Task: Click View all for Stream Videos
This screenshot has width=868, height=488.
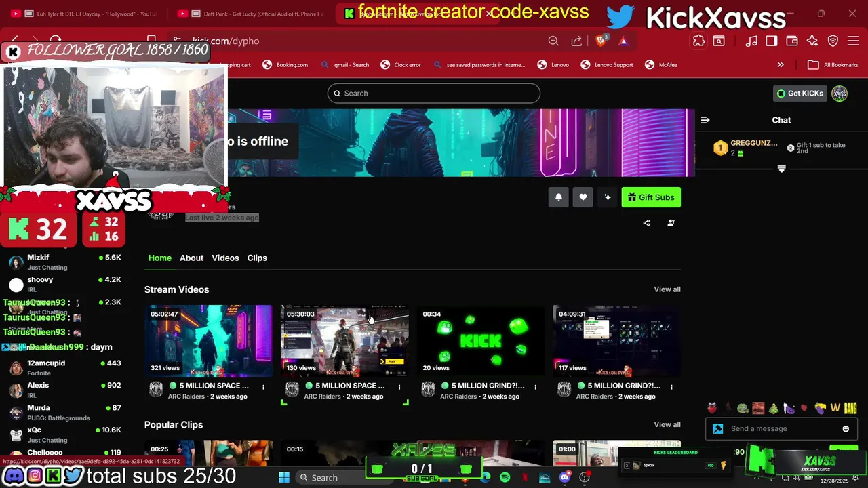Action: (x=667, y=289)
